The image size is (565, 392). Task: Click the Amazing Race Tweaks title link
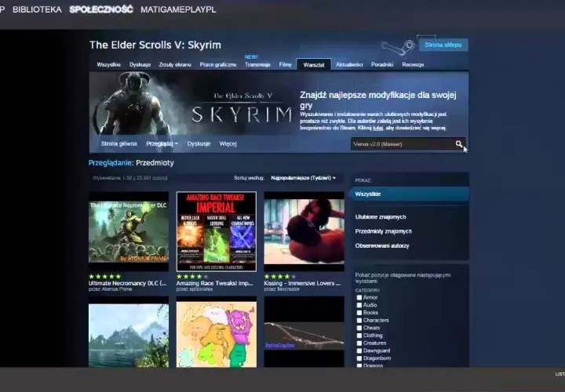[215, 283]
